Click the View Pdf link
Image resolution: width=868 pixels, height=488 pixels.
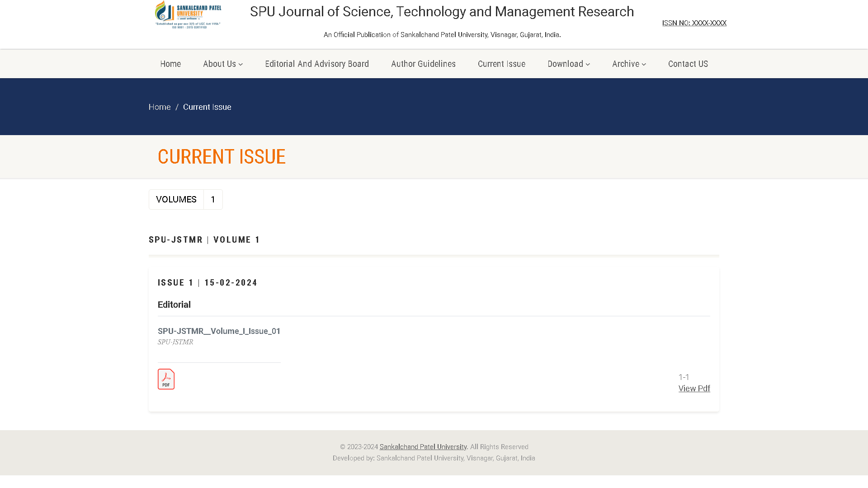[694, 389]
